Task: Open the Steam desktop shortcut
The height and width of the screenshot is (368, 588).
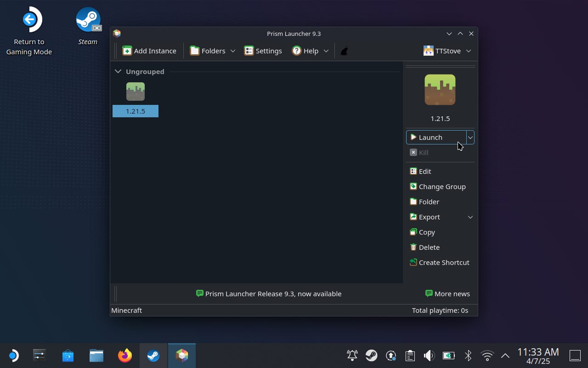Action: [x=88, y=26]
